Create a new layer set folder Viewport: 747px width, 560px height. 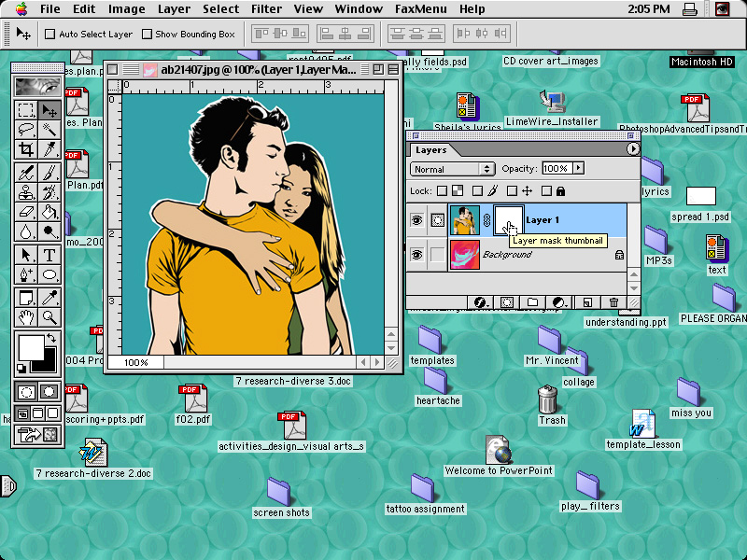(x=532, y=302)
